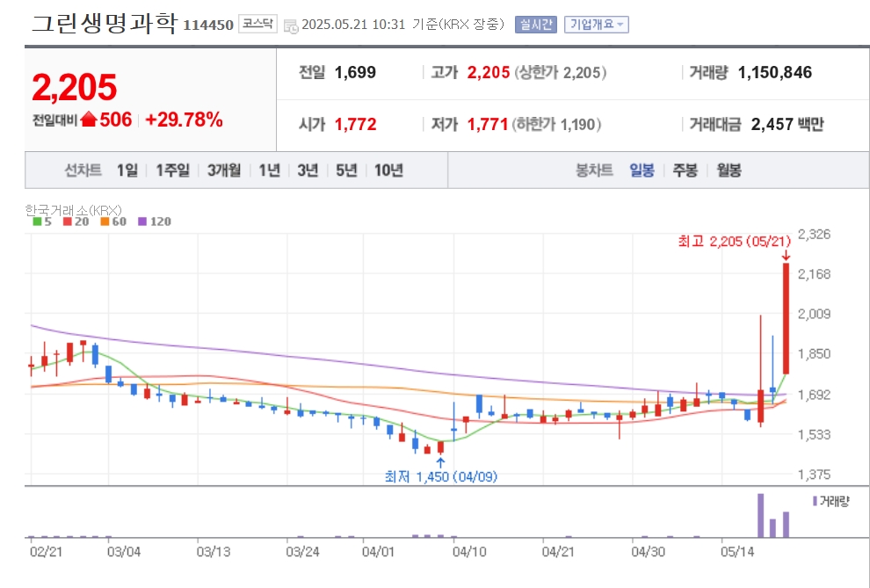
Task: Click the green 5-day moving average swatch
Action: 36,221
